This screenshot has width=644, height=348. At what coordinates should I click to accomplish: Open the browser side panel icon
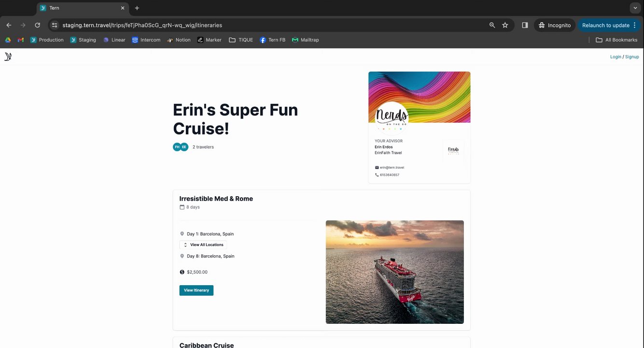(x=525, y=25)
